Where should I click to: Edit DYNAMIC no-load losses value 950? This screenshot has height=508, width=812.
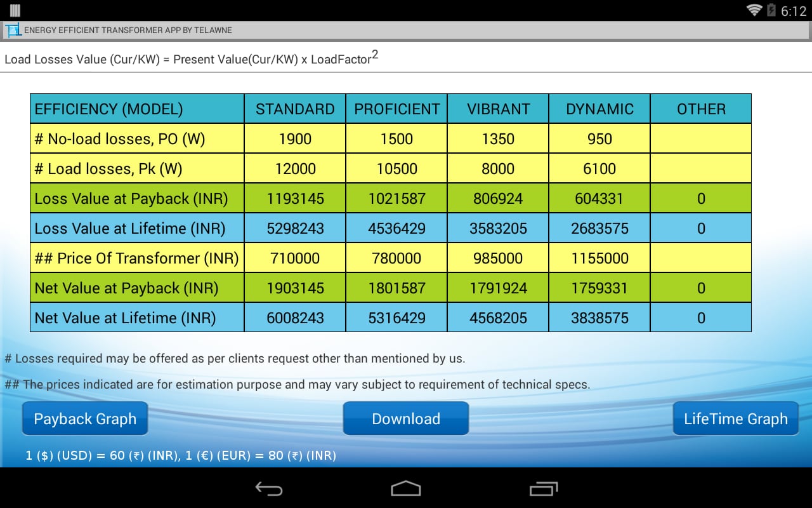point(599,138)
